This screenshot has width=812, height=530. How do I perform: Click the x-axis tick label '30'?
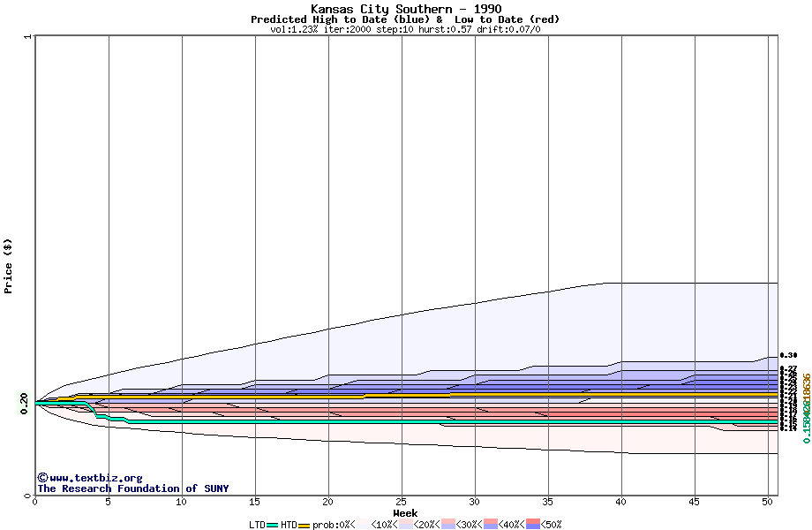tap(474, 502)
